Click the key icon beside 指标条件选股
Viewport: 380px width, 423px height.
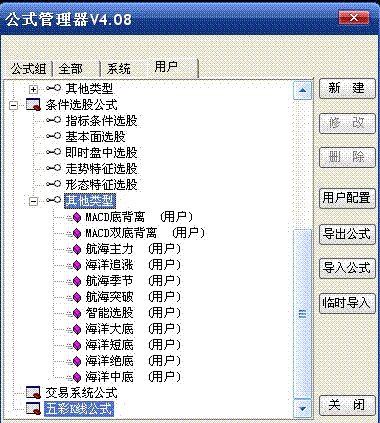(53, 120)
